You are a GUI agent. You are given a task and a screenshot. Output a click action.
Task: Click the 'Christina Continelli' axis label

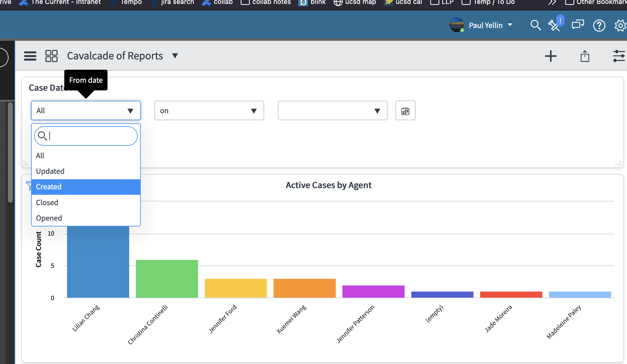click(x=148, y=324)
